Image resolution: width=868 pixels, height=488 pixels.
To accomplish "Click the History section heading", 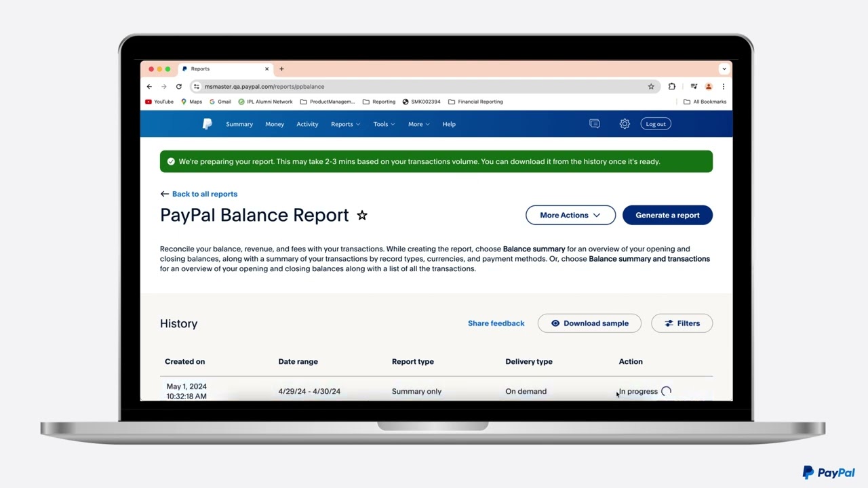I will (179, 324).
